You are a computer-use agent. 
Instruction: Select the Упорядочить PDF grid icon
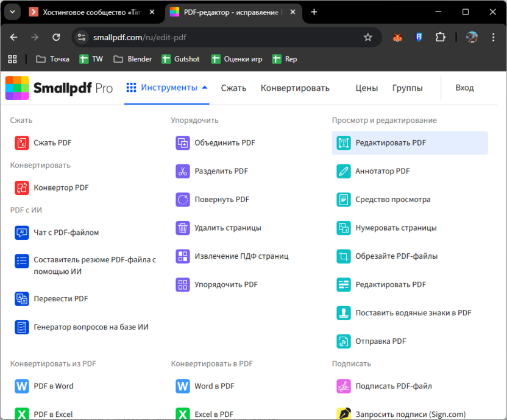[x=183, y=285]
